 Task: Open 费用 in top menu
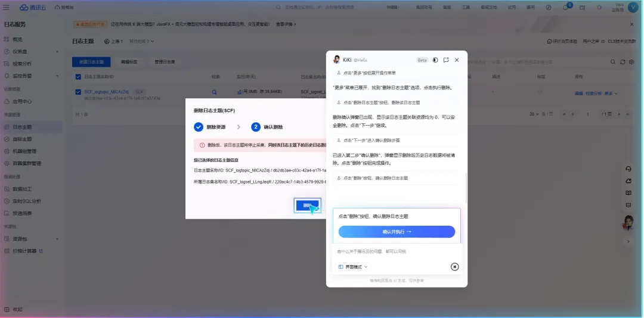click(x=531, y=7)
